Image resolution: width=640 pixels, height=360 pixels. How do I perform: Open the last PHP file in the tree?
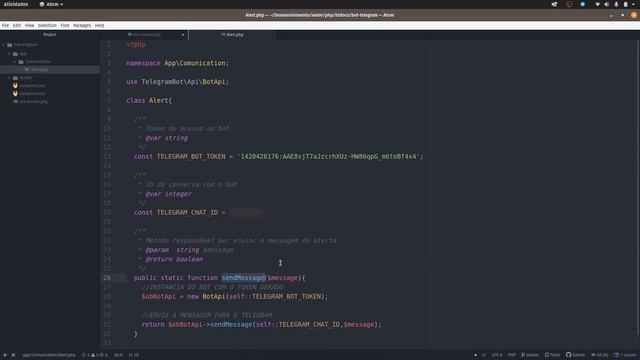31,101
